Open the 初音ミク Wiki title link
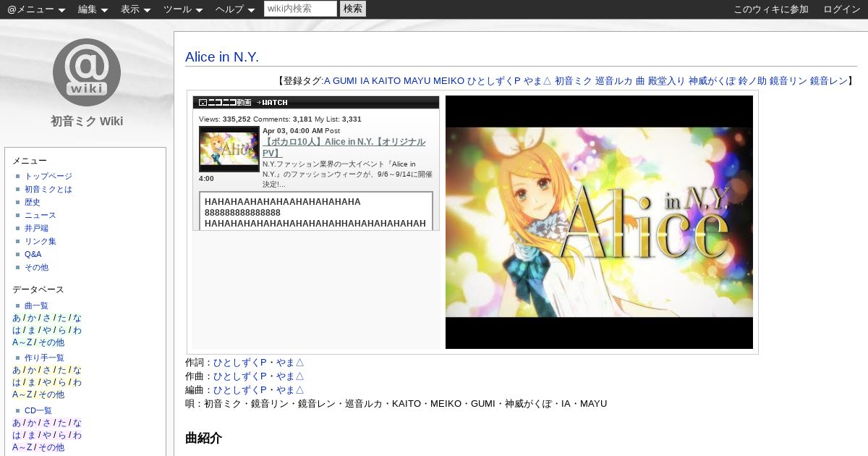The image size is (868, 456). pos(87,121)
